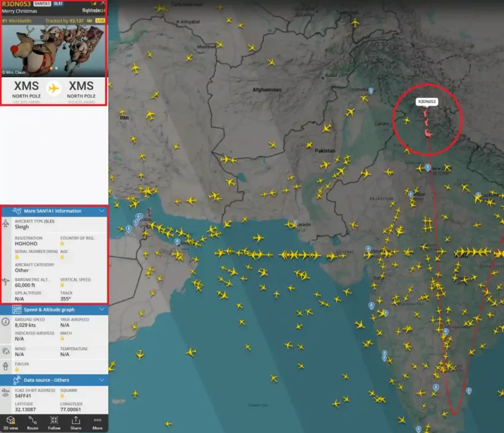
Task: Show the flight Route
Action: tap(32, 422)
